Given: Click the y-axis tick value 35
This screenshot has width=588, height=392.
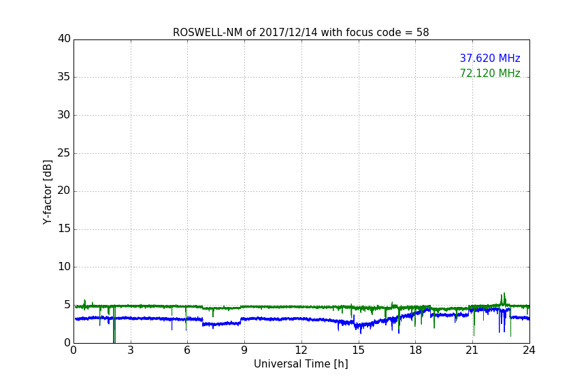Looking at the screenshot, I should click(x=64, y=77).
